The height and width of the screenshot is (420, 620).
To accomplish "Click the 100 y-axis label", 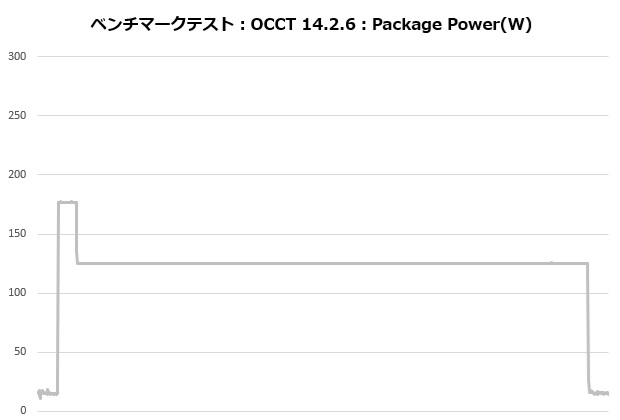I will (x=17, y=293).
